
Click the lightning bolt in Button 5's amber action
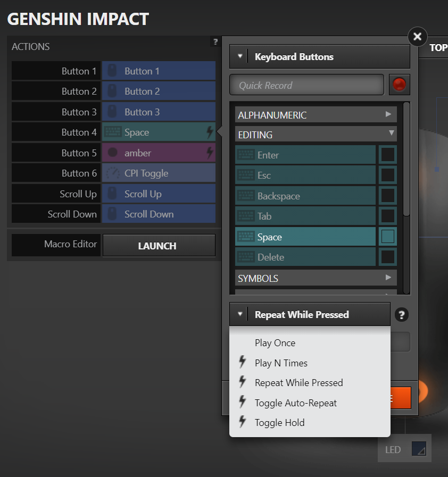coord(210,153)
